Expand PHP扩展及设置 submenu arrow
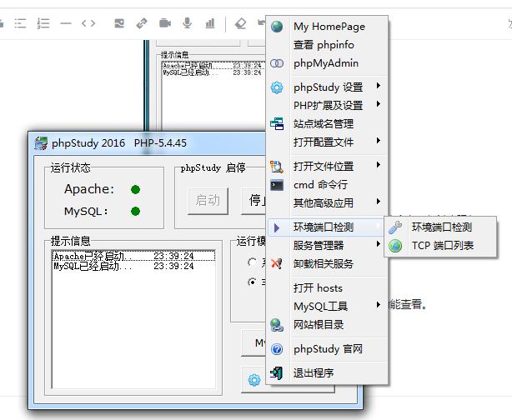 tap(378, 104)
